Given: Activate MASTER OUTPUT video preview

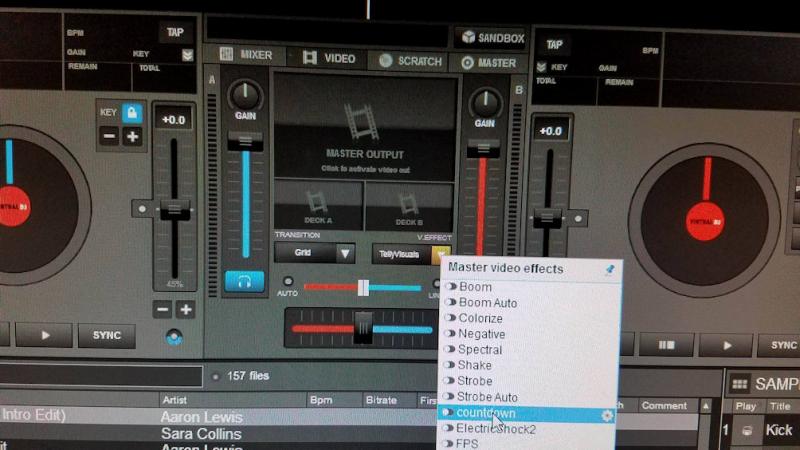Looking at the screenshot, I should 364,128.
